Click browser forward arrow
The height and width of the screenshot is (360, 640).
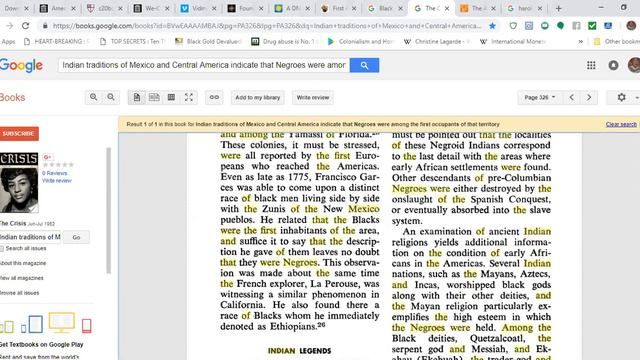point(9,26)
